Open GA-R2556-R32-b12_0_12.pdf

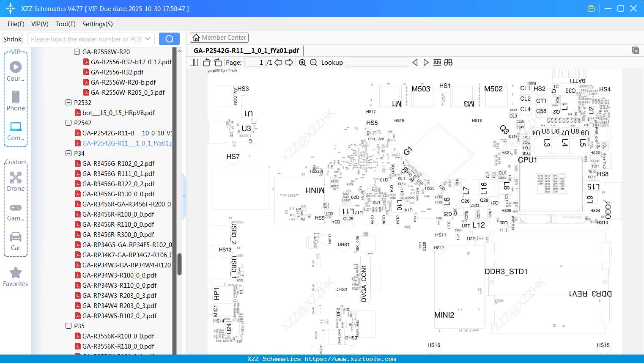pos(131,62)
